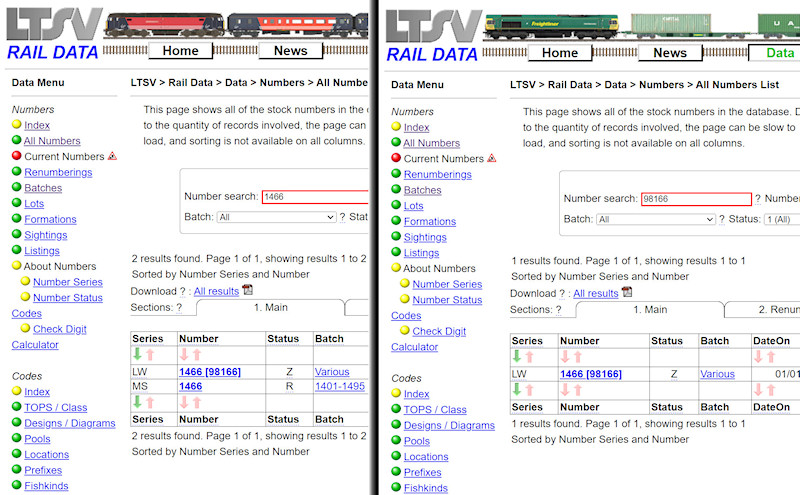
Task: Click Download help question mark, right page
Action: click(x=562, y=293)
